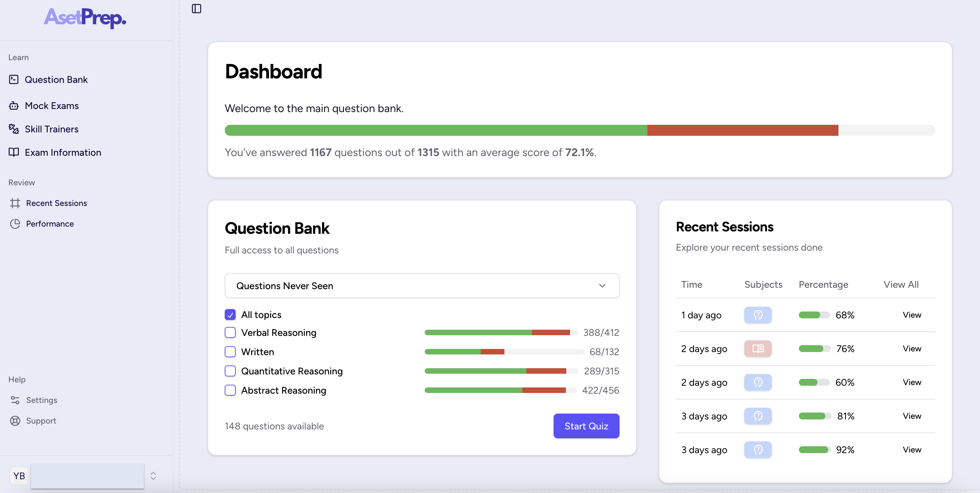Screen dimensions: 980x493
Task: Click the '68/132' count
Action: click(x=604, y=351)
